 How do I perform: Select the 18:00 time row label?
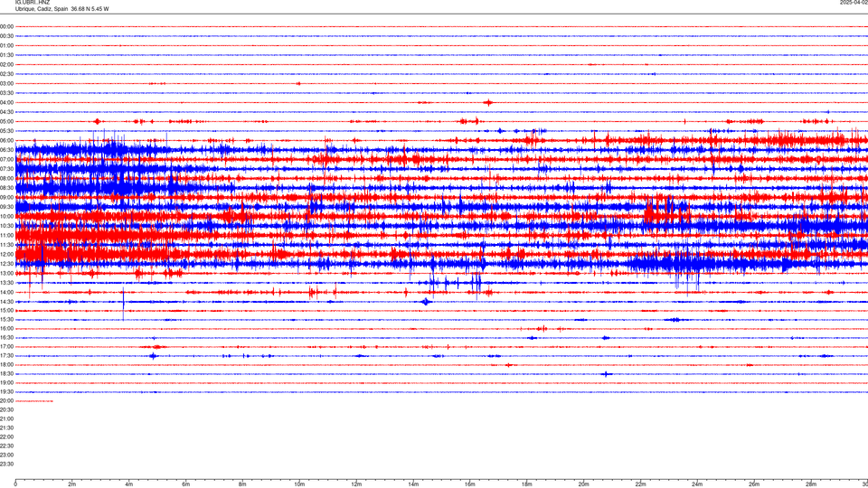(x=6, y=364)
